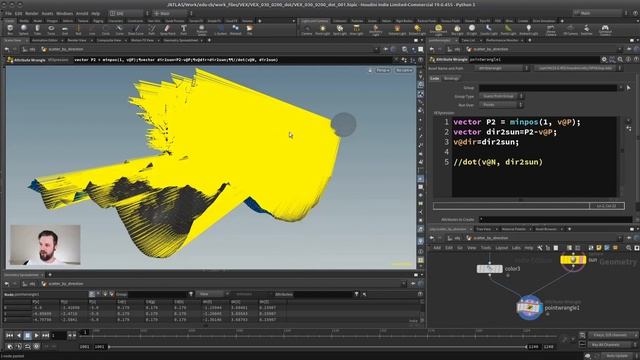Select the File shelf tool
The height and width of the screenshot is (360, 640).
tap(249, 29)
